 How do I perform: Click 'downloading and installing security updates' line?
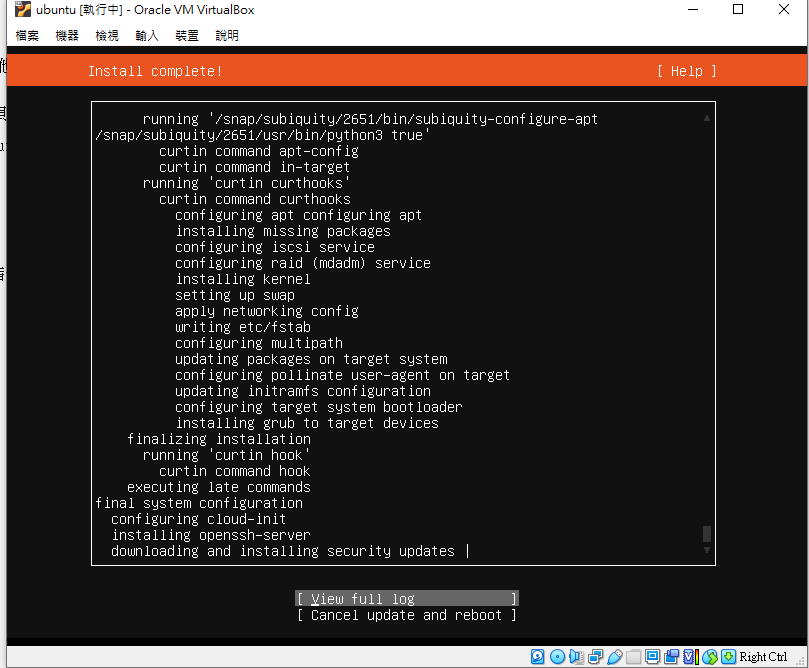tap(283, 551)
